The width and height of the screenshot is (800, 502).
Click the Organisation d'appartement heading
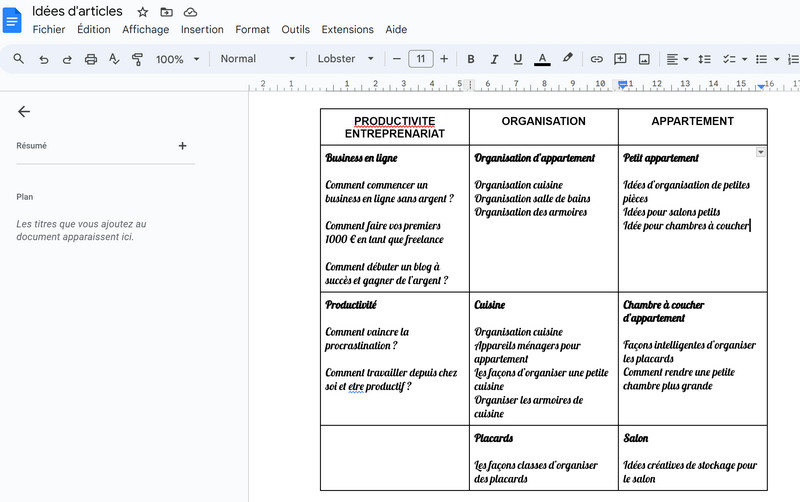(x=535, y=158)
